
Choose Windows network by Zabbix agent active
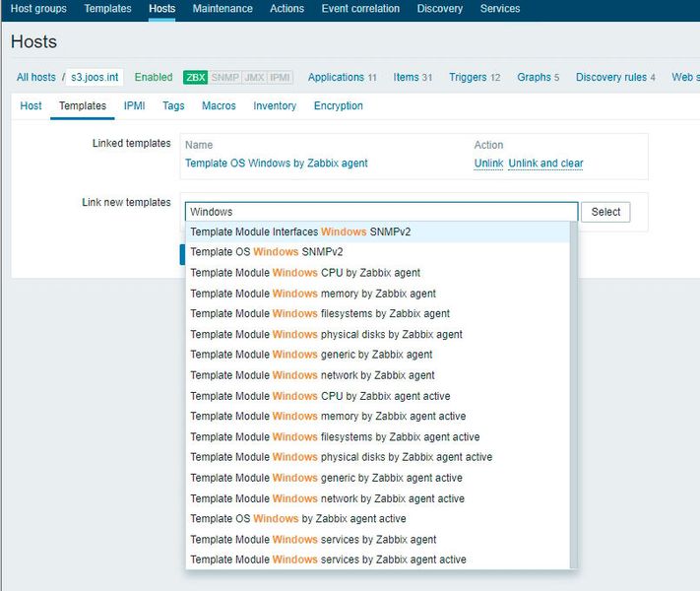[x=378, y=498]
